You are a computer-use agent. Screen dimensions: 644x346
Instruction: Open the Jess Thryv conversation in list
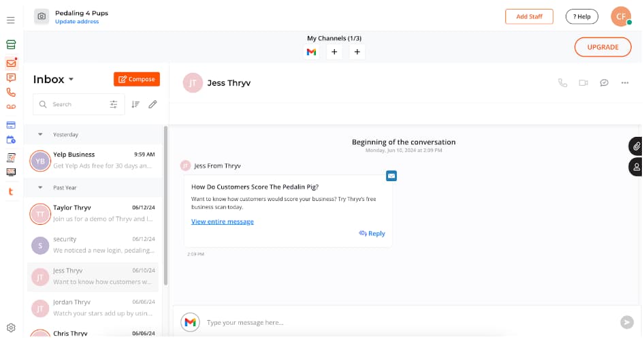[x=93, y=277]
